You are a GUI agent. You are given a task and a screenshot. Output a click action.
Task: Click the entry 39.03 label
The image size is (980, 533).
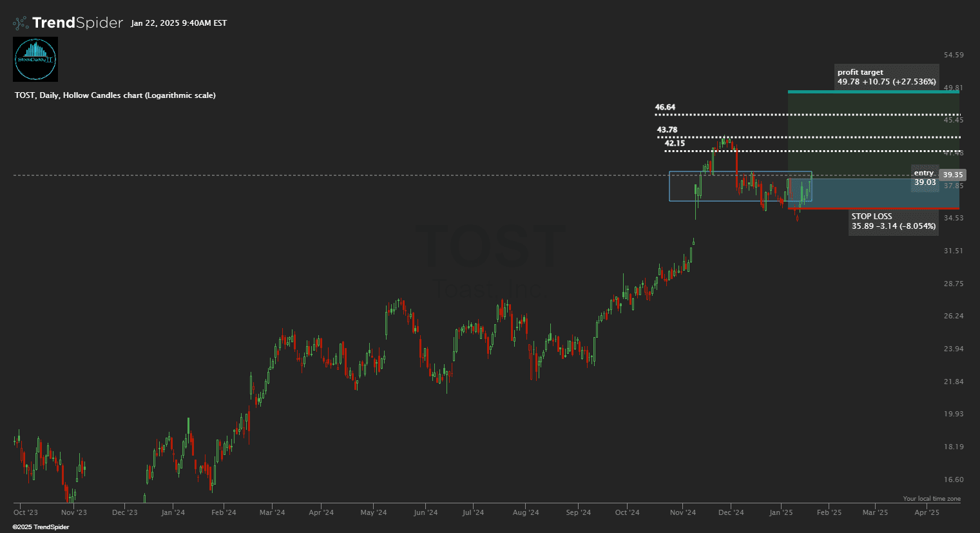point(925,178)
